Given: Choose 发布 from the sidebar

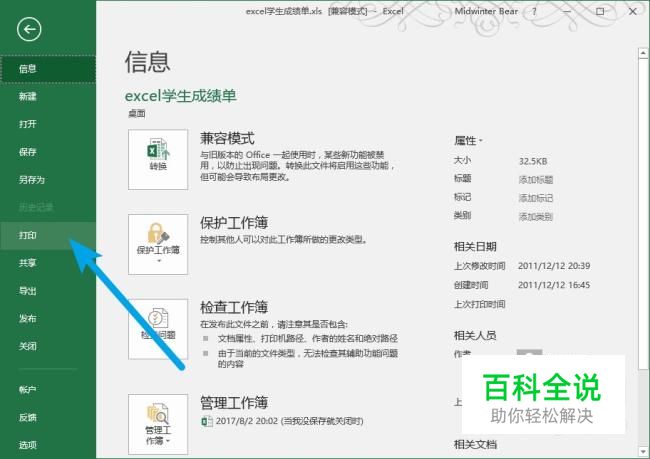Looking at the screenshot, I should click(x=48, y=318).
